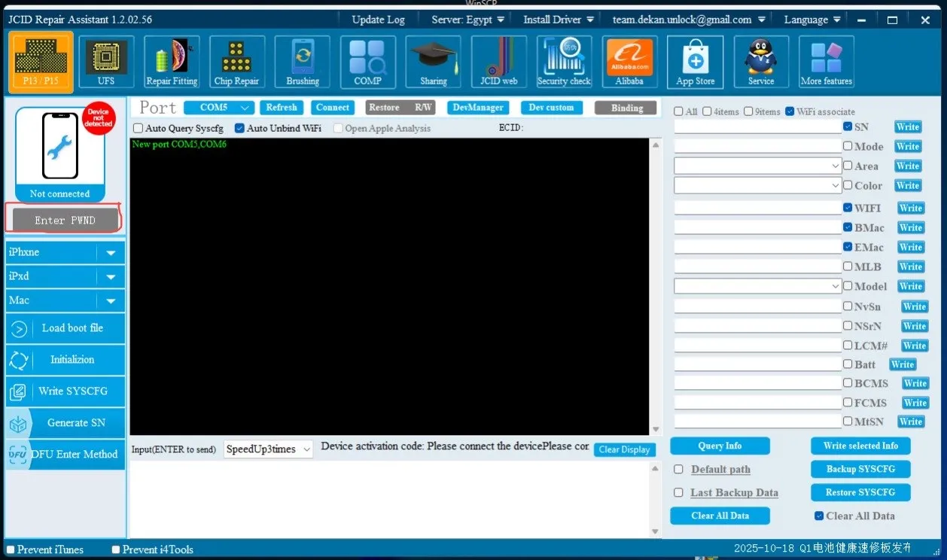Open the Brushing tool
The image size is (947, 560).
(x=303, y=62)
